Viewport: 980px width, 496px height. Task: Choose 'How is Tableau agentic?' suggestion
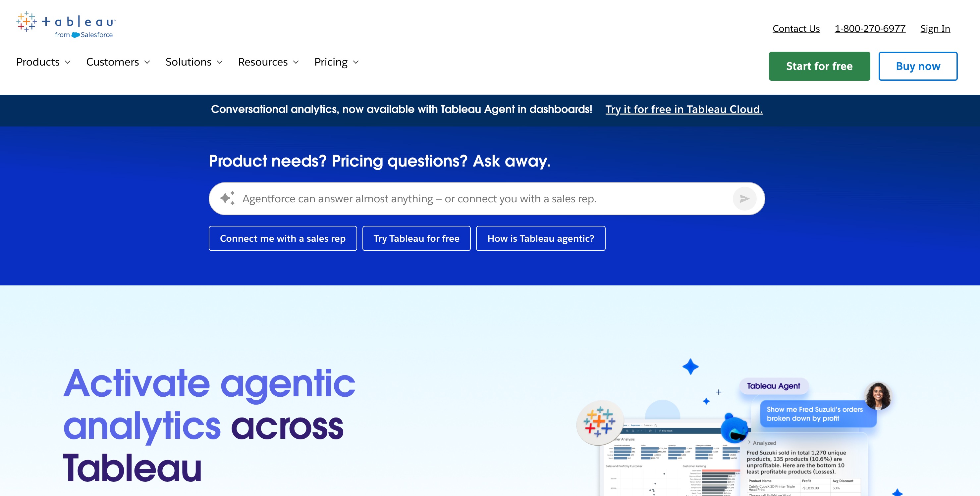[x=541, y=238]
